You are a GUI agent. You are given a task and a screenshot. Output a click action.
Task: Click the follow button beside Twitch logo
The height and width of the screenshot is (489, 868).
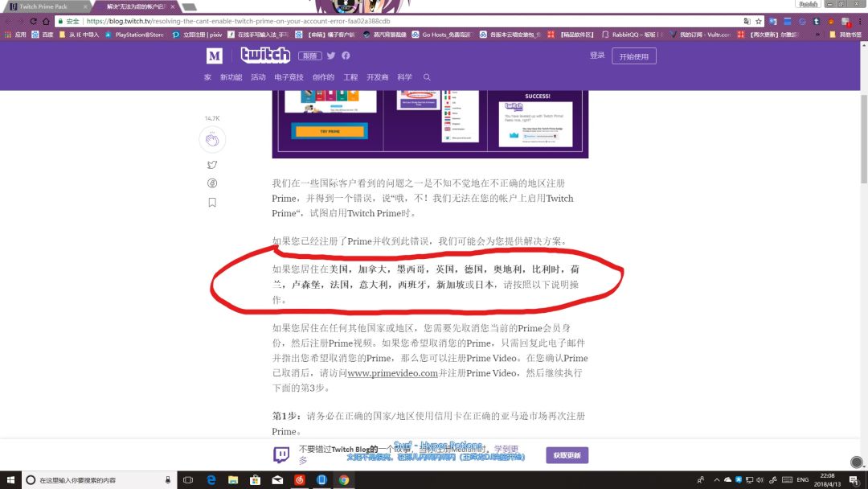click(309, 56)
